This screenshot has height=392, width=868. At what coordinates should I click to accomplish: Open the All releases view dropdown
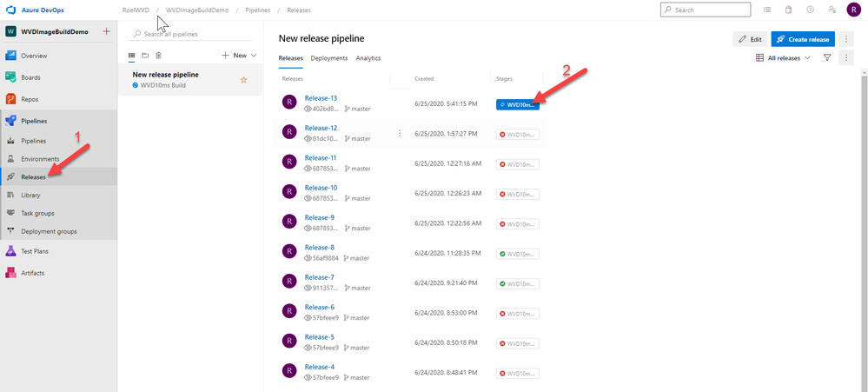(x=784, y=57)
